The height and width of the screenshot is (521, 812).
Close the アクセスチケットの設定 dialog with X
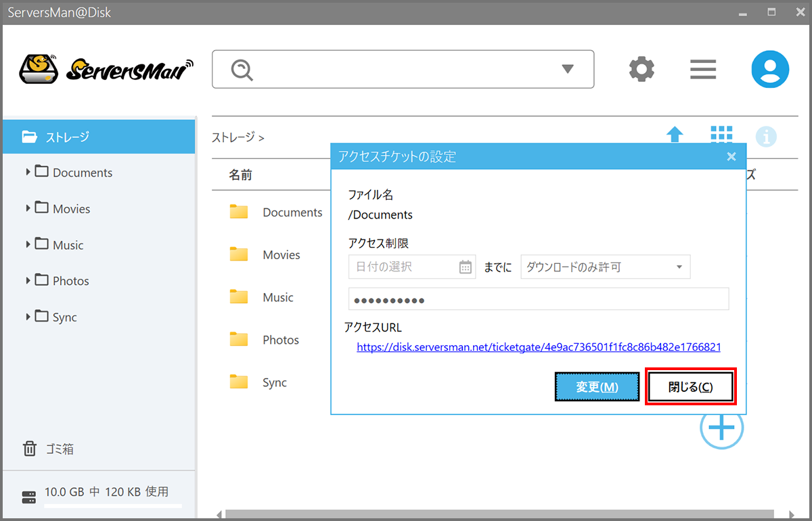pos(731,156)
